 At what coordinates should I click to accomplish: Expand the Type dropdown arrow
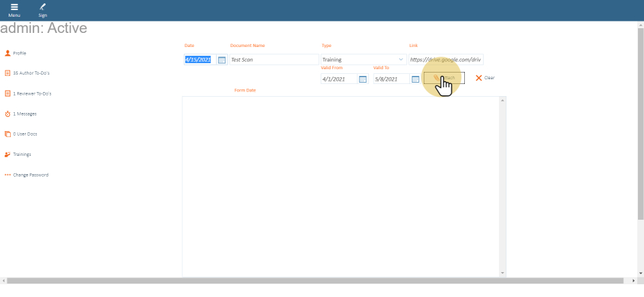point(401,60)
